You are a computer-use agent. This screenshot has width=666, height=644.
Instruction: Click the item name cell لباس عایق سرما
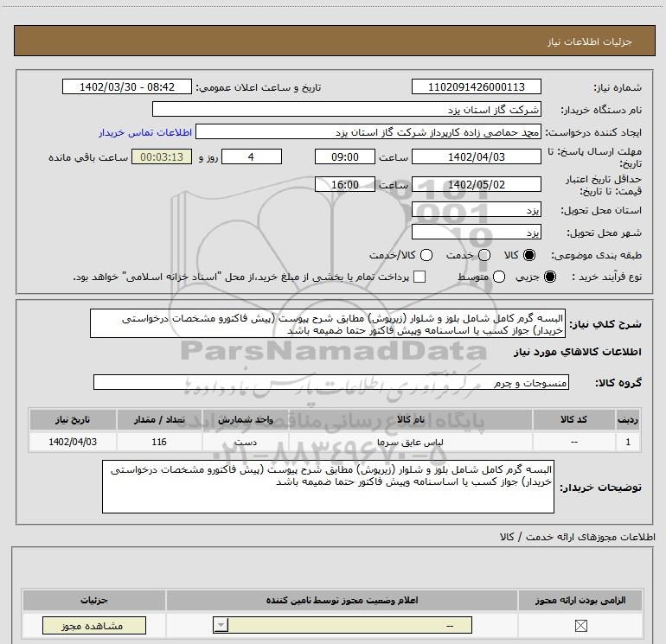point(410,442)
